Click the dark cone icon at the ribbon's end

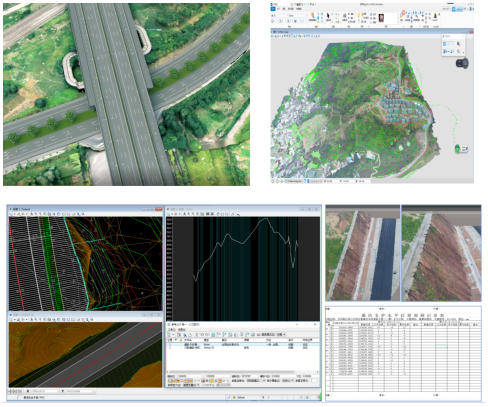435,16
